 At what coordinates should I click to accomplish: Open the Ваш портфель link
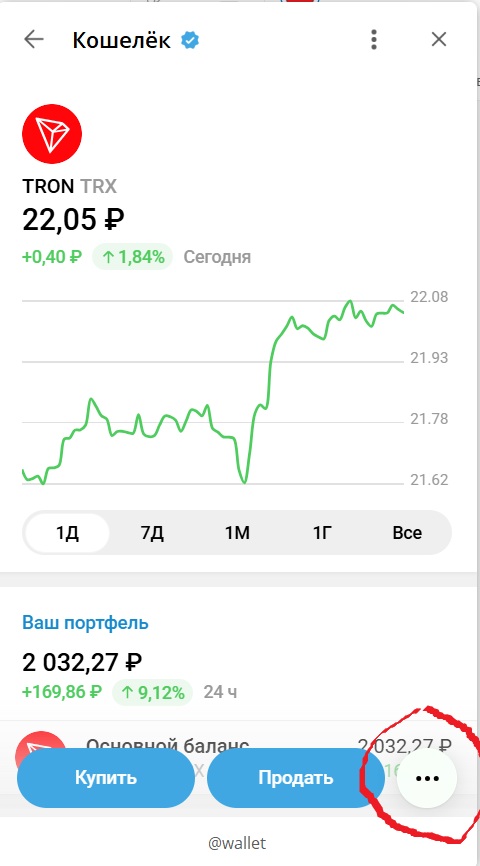86,623
